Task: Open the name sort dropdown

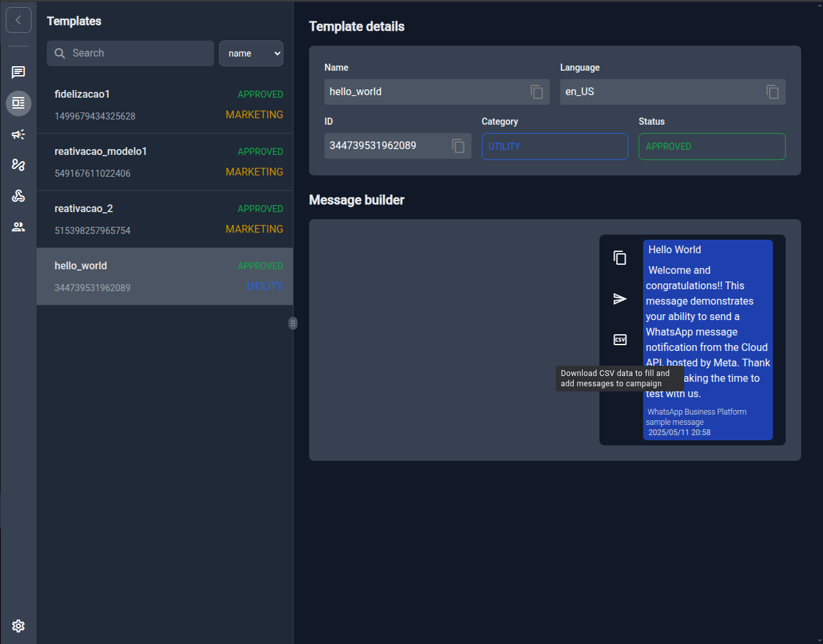Action: coord(251,53)
